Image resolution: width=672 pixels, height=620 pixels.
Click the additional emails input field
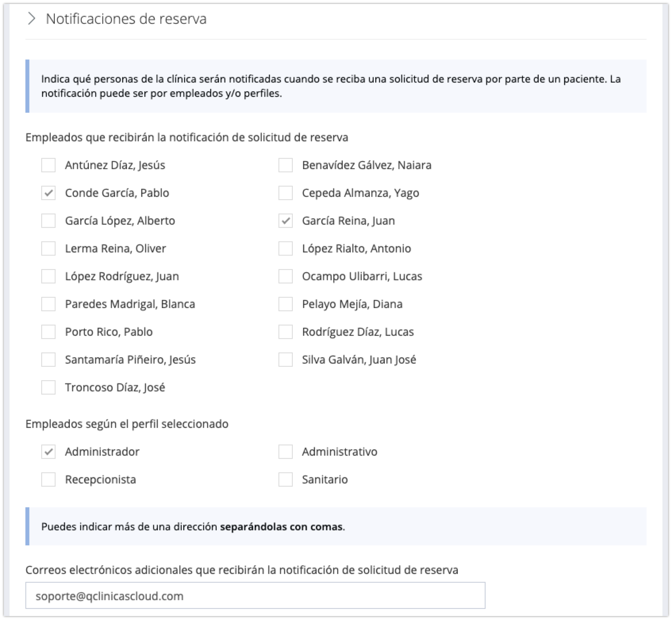pyautogui.click(x=255, y=596)
